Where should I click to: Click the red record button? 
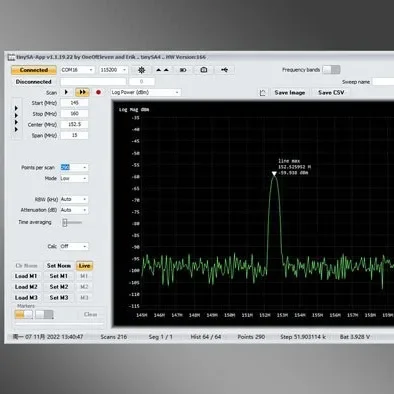[98, 92]
